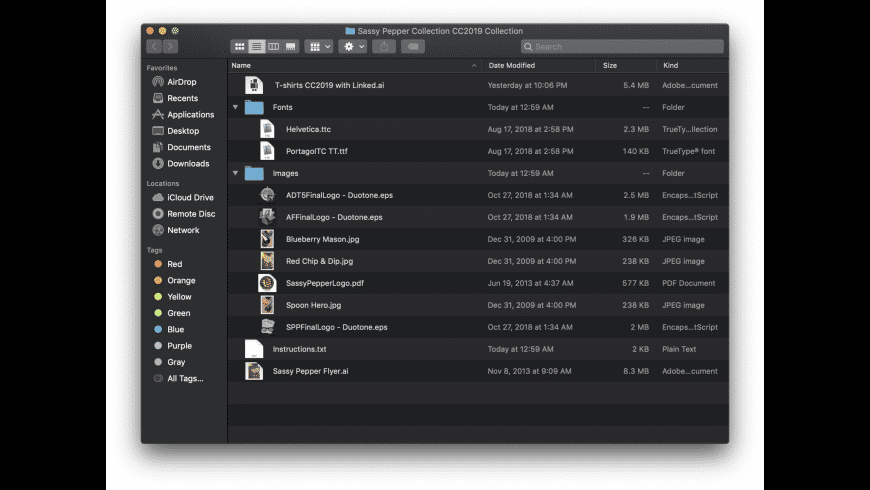Click the Edit Tags toolbar button
Screen dimensions: 870x490
412,47
